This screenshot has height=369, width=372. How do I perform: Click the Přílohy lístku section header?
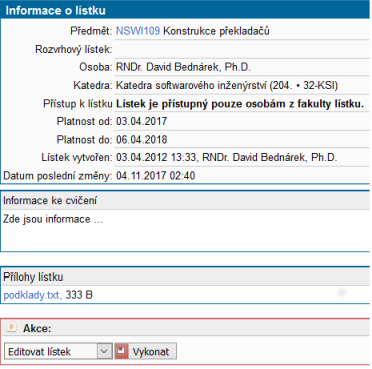[185, 277]
